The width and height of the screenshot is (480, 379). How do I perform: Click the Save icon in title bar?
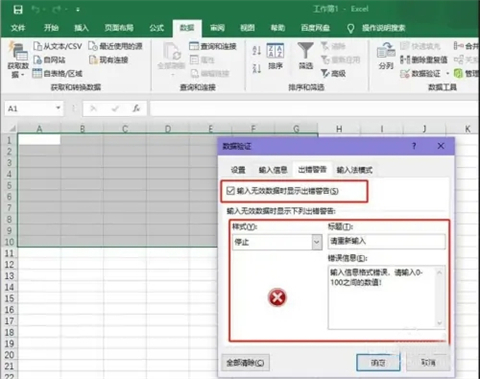[x=18, y=9]
